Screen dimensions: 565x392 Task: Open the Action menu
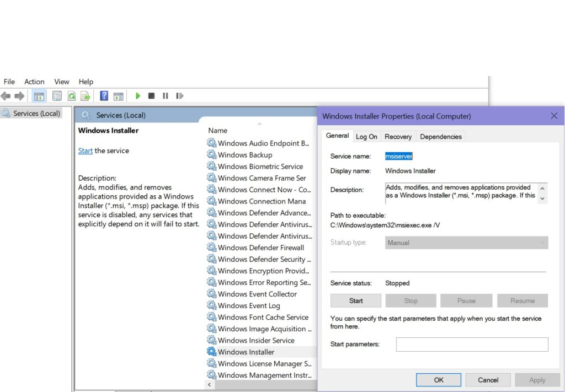(x=34, y=82)
